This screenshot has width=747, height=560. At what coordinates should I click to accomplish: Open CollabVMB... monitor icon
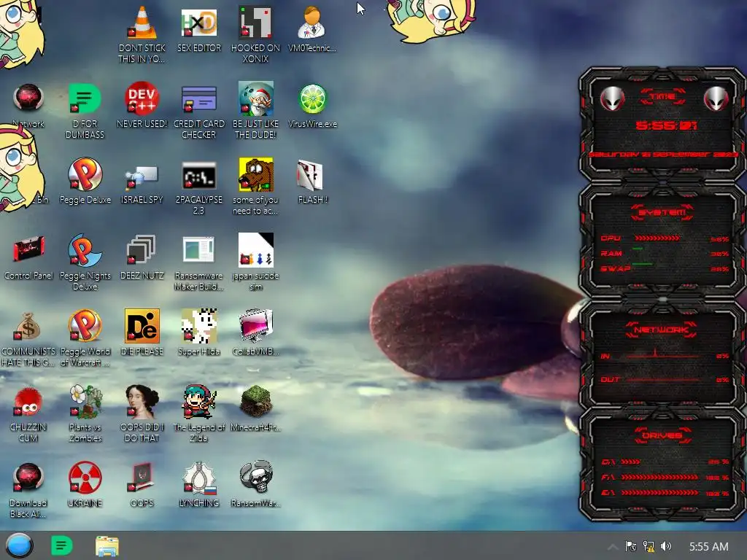pyautogui.click(x=255, y=326)
